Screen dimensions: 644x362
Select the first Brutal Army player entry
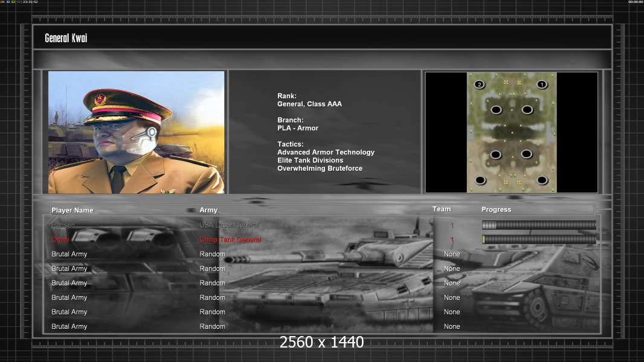pos(69,254)
